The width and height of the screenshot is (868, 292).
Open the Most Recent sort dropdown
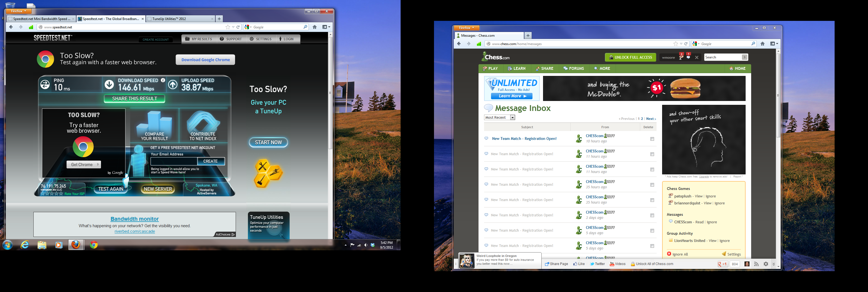(x=512, y=118)
